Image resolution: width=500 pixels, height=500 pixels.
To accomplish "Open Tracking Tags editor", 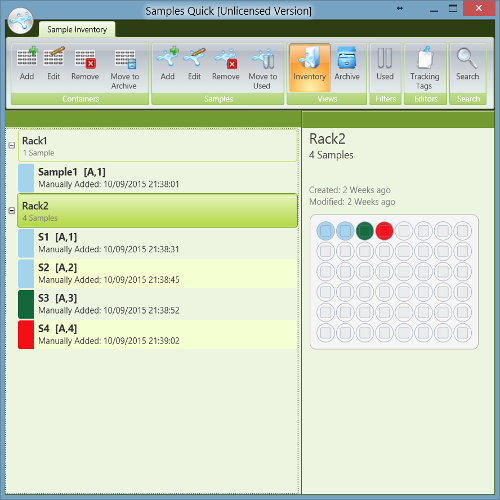I will tap(425, 69).
